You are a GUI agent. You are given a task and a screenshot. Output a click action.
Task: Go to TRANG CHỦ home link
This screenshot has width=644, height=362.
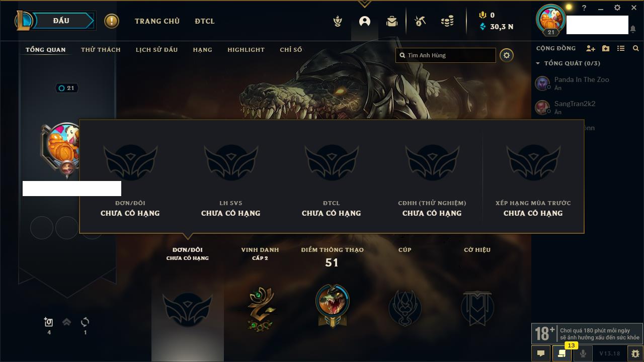157,21
